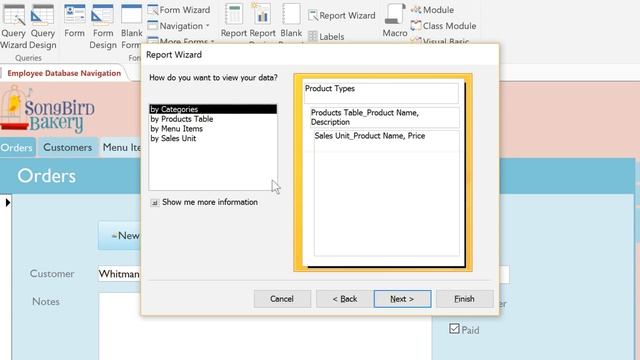
Task: Create a new Macro
Action: [x=395, y=21]
